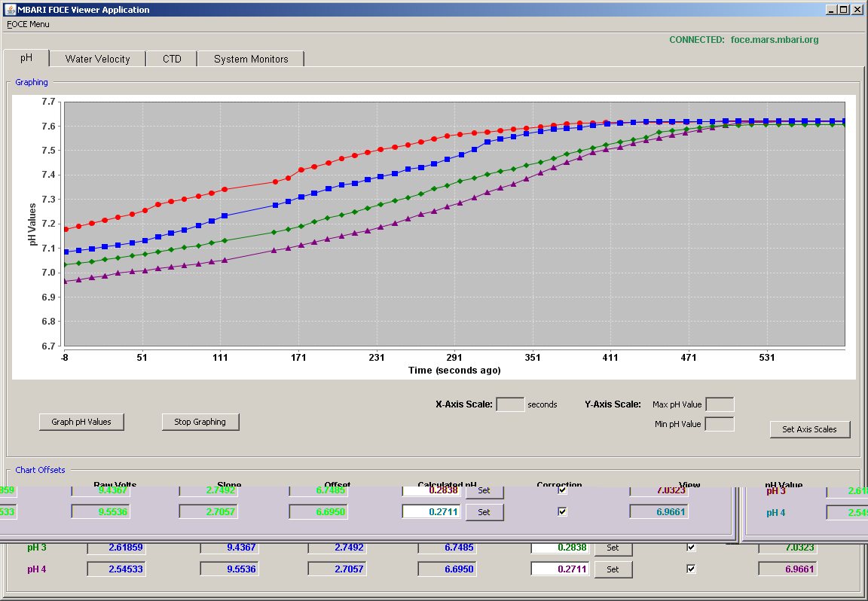Click purple 0.2711 correction field in pH 4 row
This screenshot has height=601, width=868.
[561, 569]
